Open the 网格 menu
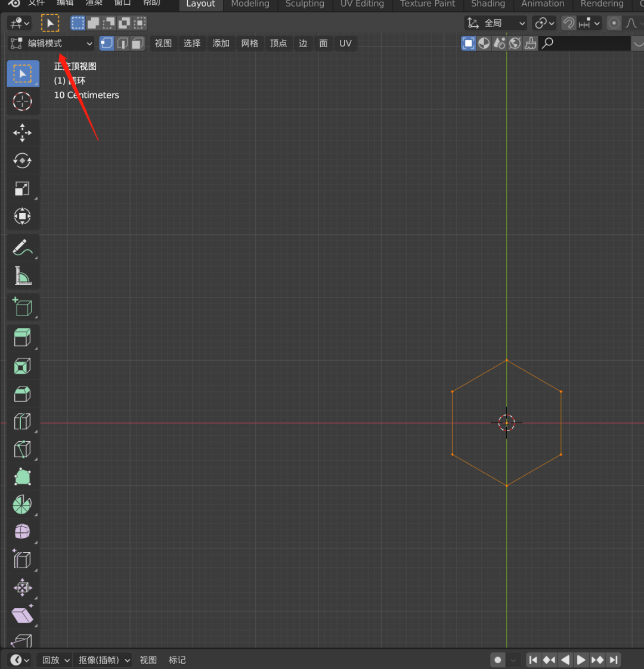 pos(250,44)
